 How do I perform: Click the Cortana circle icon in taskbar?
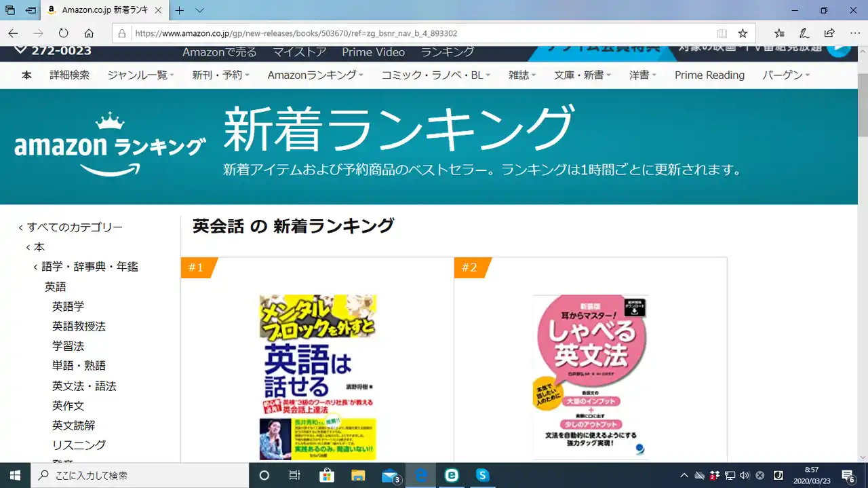tap(264, 475)
